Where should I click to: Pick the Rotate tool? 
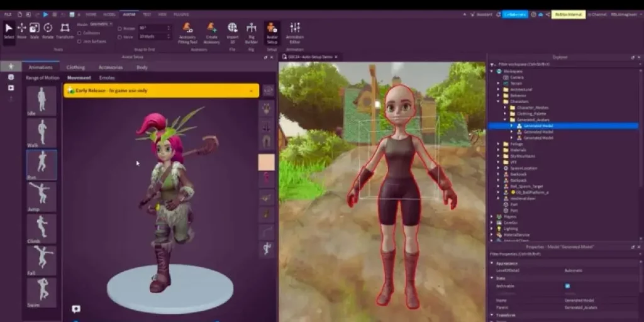pos(48,31)
